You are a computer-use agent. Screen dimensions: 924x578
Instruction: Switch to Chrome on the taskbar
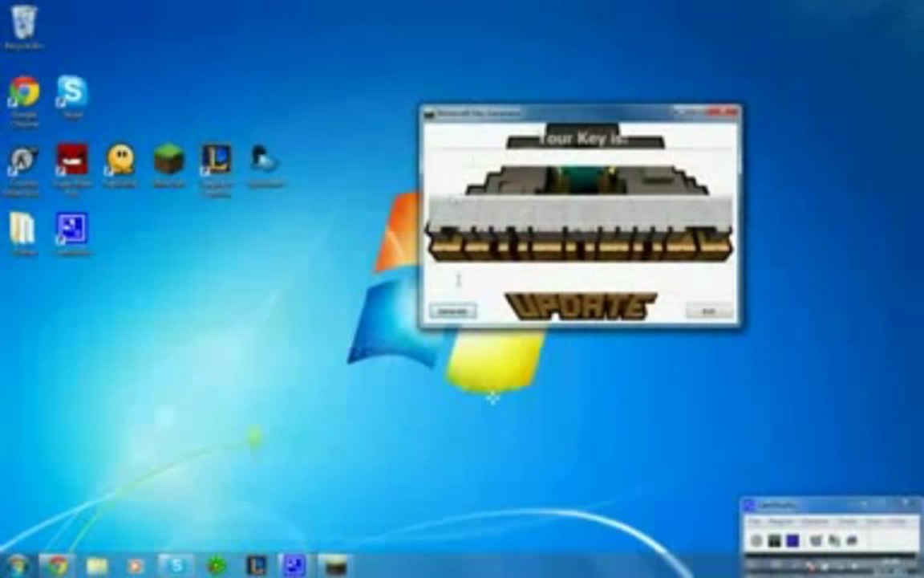(57, 566)
